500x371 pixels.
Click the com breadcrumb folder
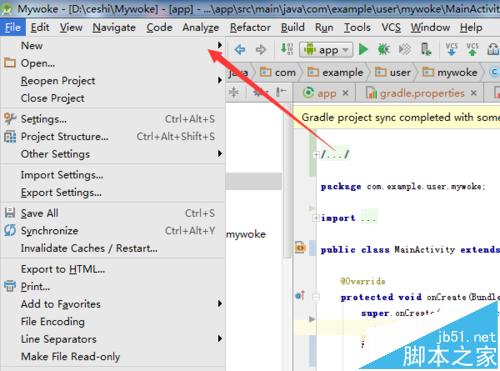[x=278, y=72]
